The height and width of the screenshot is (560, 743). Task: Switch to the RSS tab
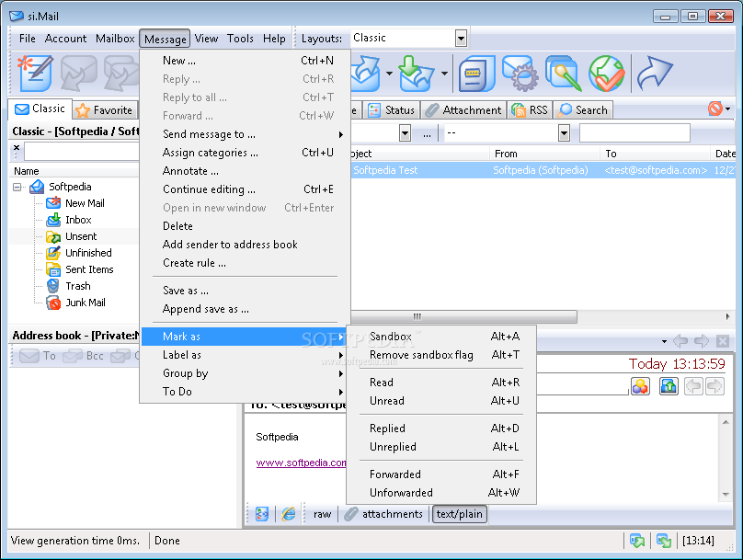click(x=530, y=110)
